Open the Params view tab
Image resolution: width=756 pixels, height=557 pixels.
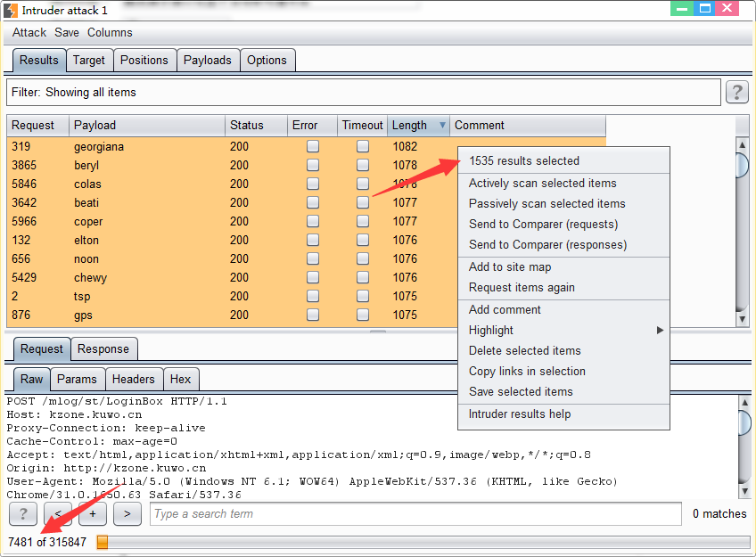click(x=78, y=379)
